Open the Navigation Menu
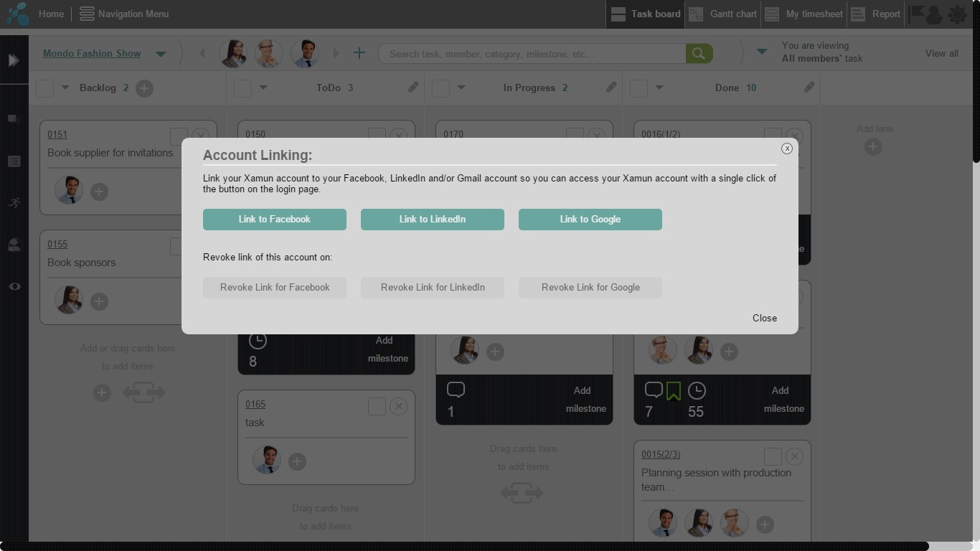Screen dimensions: 980x551 pyautogui.click(x=124, y=14)
